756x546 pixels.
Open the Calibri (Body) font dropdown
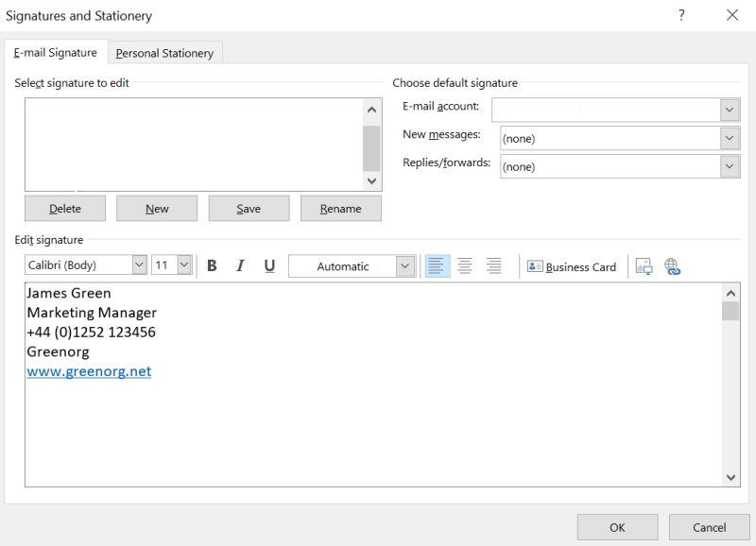[139, 266]
